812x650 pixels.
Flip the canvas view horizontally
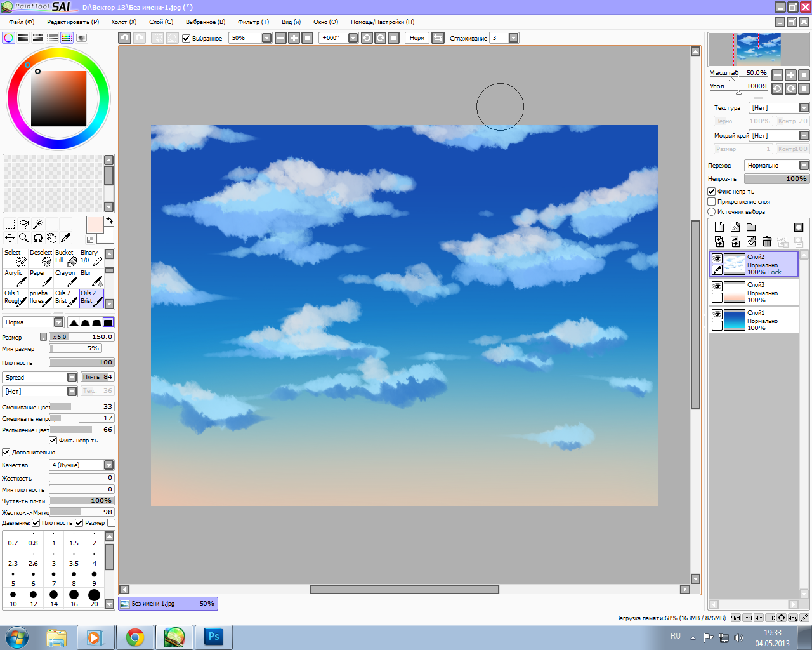(x=438, y=38)
